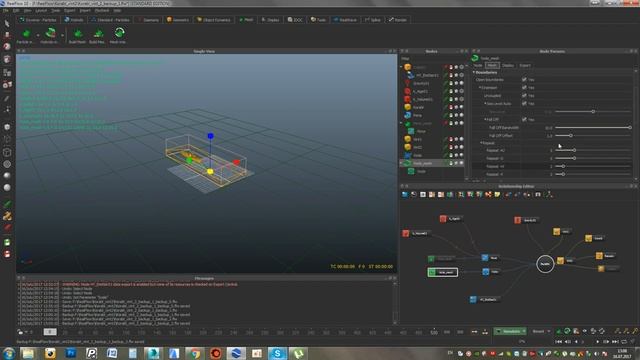Collapse the Voda_mesh tree node in Nodes list
The image size is (640, 360).
[402, 163]
